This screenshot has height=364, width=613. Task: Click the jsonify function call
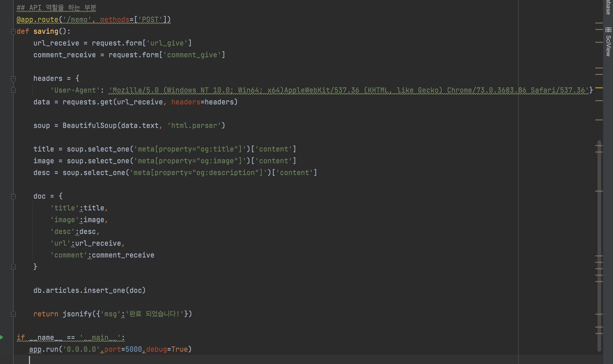click(x=77, y=314)
